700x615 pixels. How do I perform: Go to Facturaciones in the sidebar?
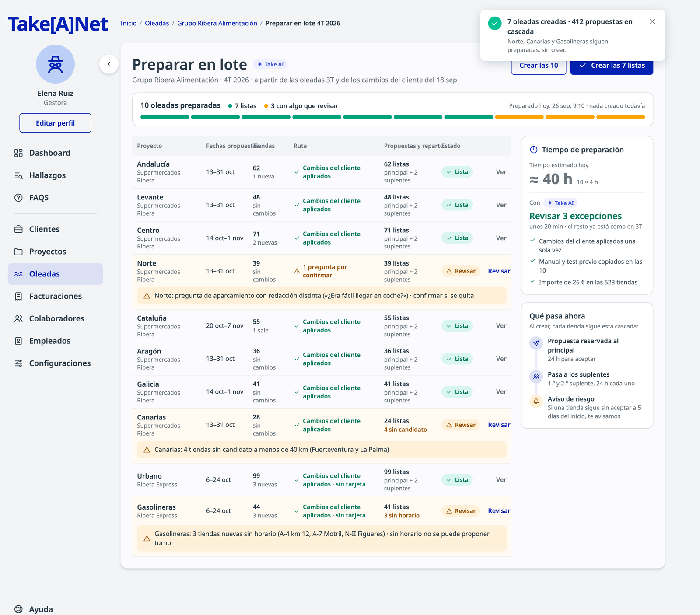point(56,296)
